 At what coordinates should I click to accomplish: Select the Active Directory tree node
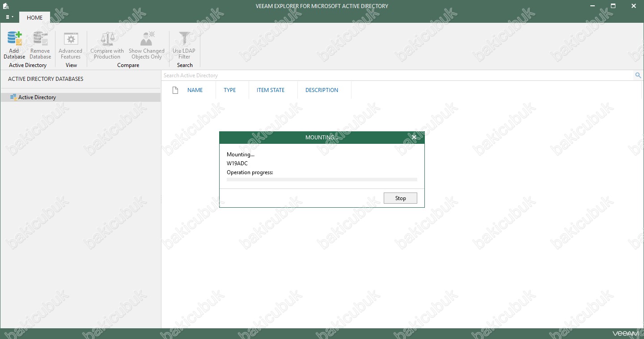(80, 97)
